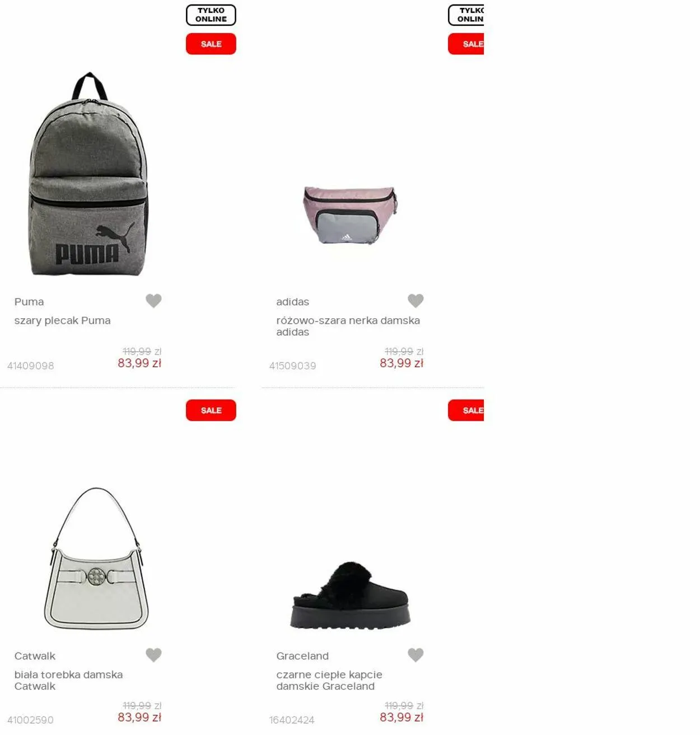Click SALE badge above Graceland slippers

point(466,410)
